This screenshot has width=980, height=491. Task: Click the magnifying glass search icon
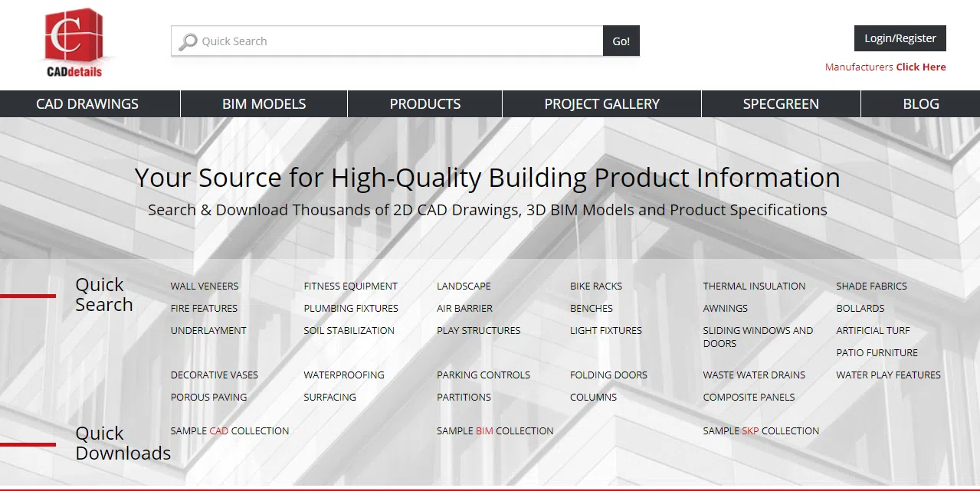(x=186, y=41)
